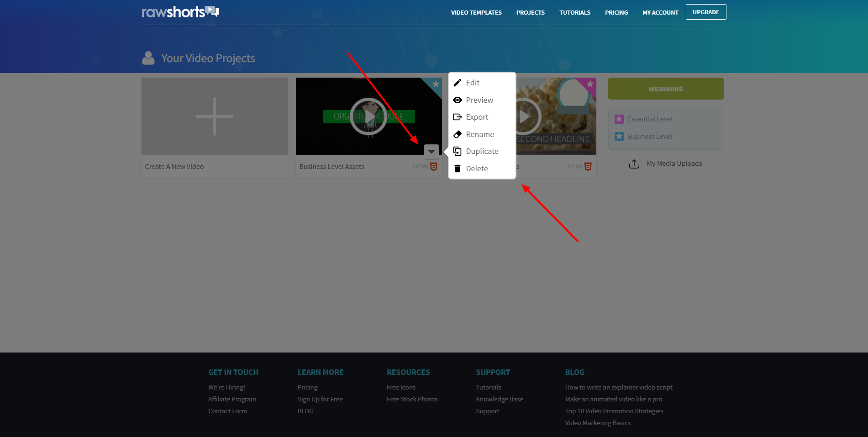Open the Essential Level link
This screenshot has height=437, width=868.
[x=650, y=119]
